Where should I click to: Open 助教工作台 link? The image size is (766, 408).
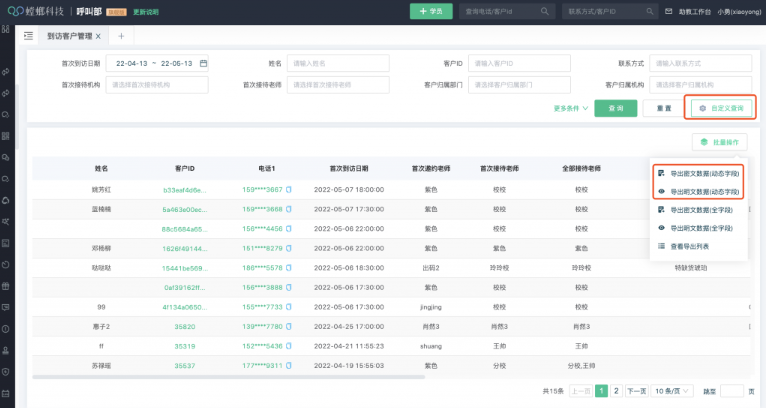pyautogui.click(x=694, y=11)
